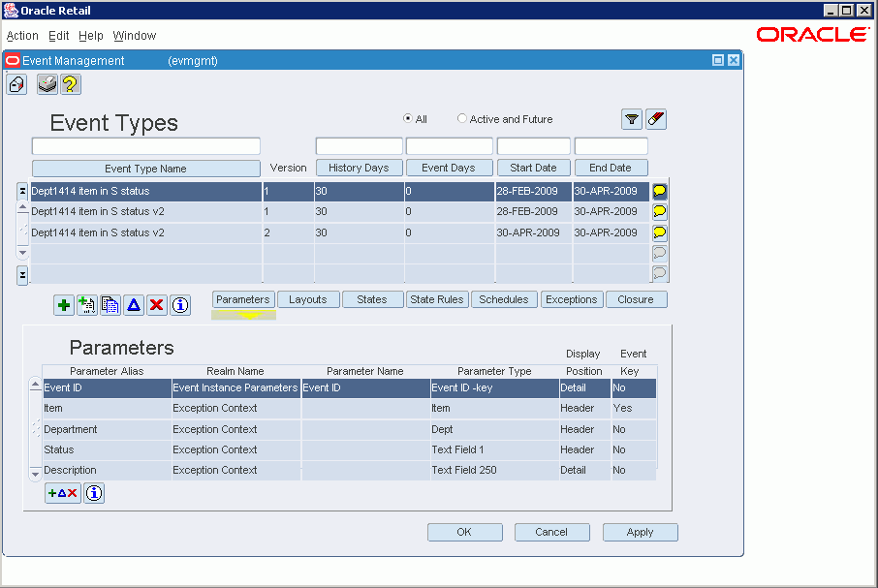Select Active and Future radio button
The height and width of the screenshot is (588, 878).
[462, 118]
